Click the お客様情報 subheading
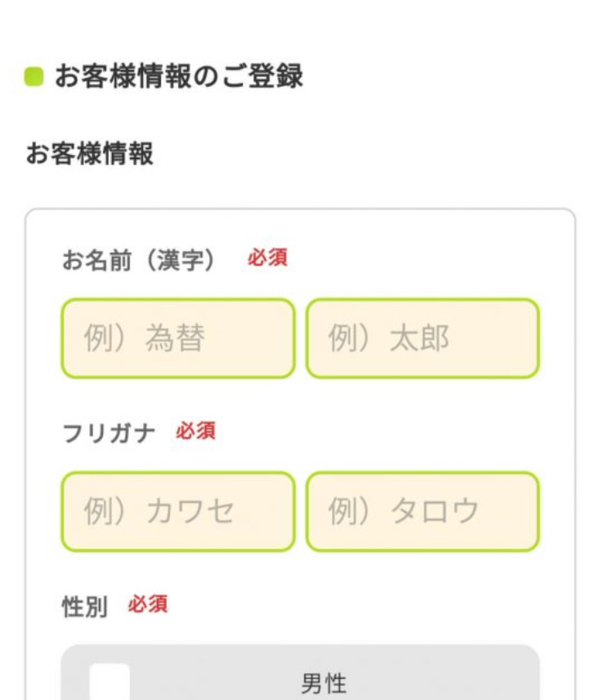 89,153
